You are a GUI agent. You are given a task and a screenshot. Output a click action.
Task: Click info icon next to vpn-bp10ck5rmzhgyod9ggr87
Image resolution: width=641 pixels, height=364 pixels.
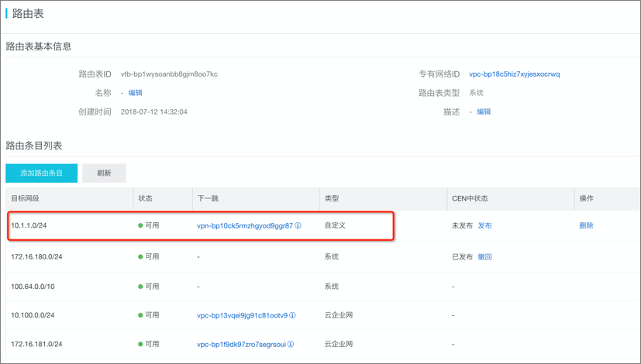click(x=298, y=225)
